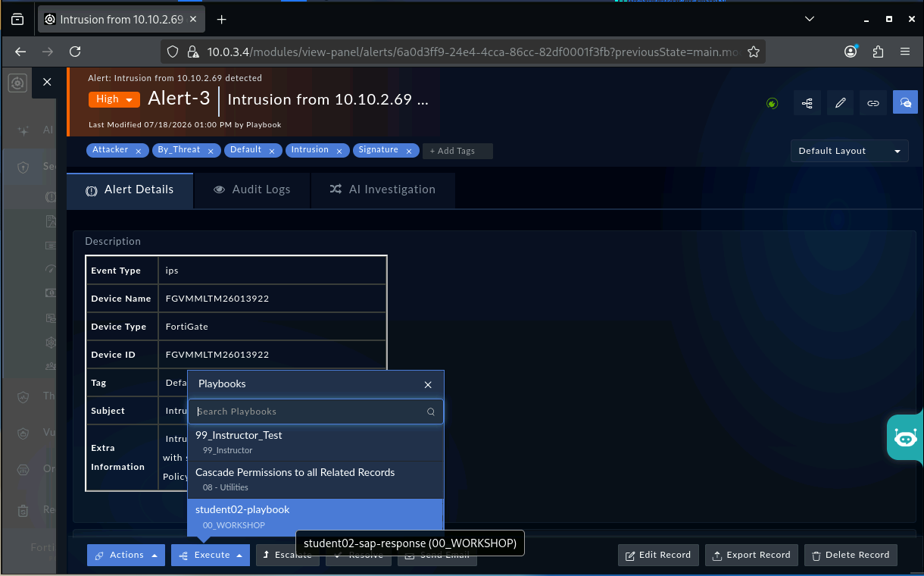Bookmark this page with star icon
Screen dimensions: 924x576
[753, 52]
